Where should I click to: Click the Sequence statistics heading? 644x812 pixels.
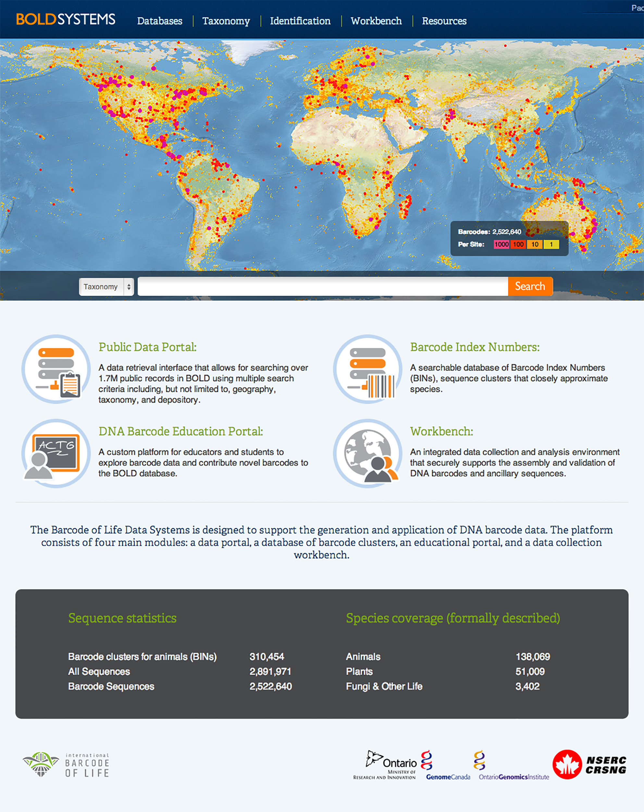(122, 618)
